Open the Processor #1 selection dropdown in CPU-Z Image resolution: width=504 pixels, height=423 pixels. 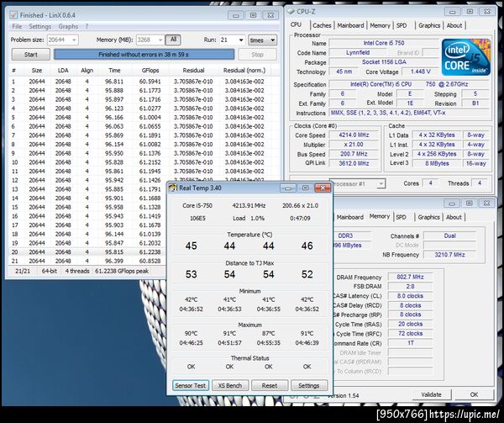coord(381,184)
